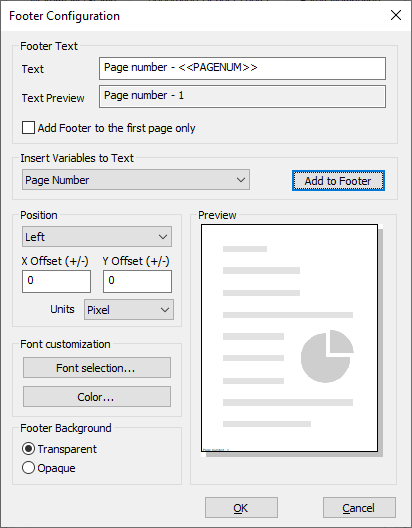Click the footer Text input field
Screen dimensions: 412x528
tap(242, 68)
